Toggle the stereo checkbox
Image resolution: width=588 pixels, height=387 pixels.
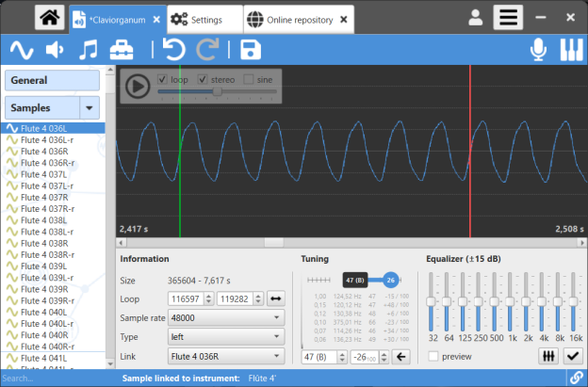pos(204,80)
